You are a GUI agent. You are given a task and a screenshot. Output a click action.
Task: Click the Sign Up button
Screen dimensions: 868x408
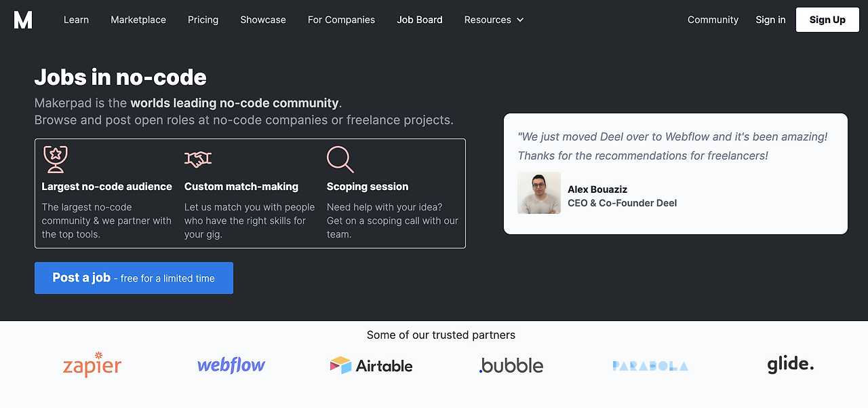point(827,20)
